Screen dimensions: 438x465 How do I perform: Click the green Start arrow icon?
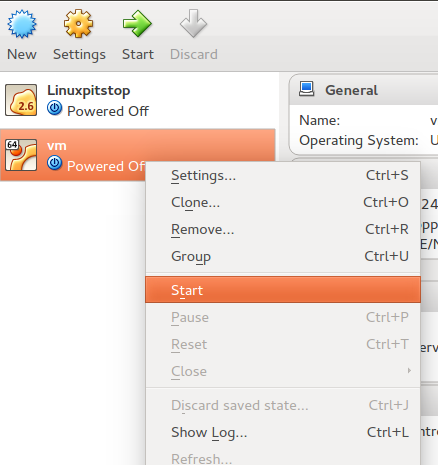(x=137, y=24)
